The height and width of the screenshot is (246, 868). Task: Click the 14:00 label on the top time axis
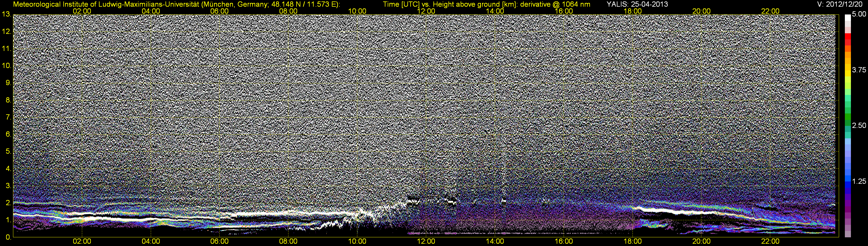coord(495,11)
